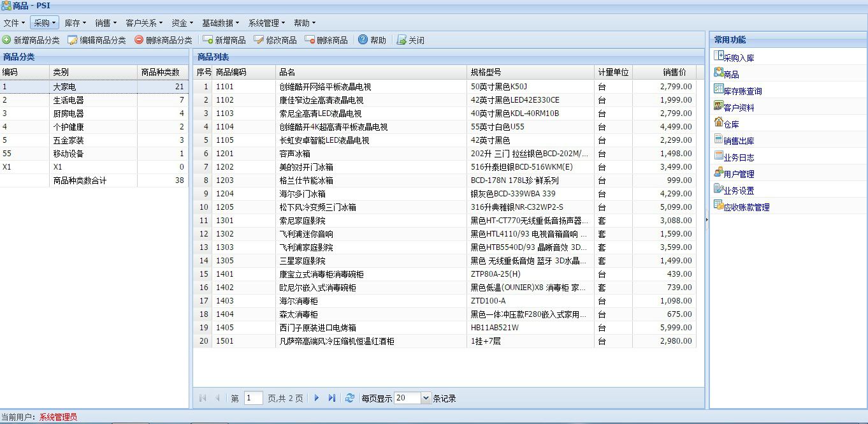Click the 规格型号 column header

pyautogui.click(x=531, y=72)
